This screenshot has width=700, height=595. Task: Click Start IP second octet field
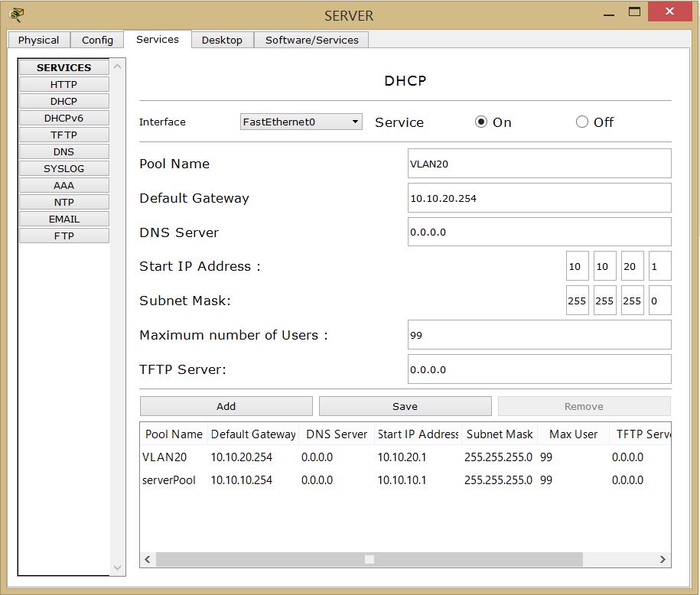coord(605,266)
